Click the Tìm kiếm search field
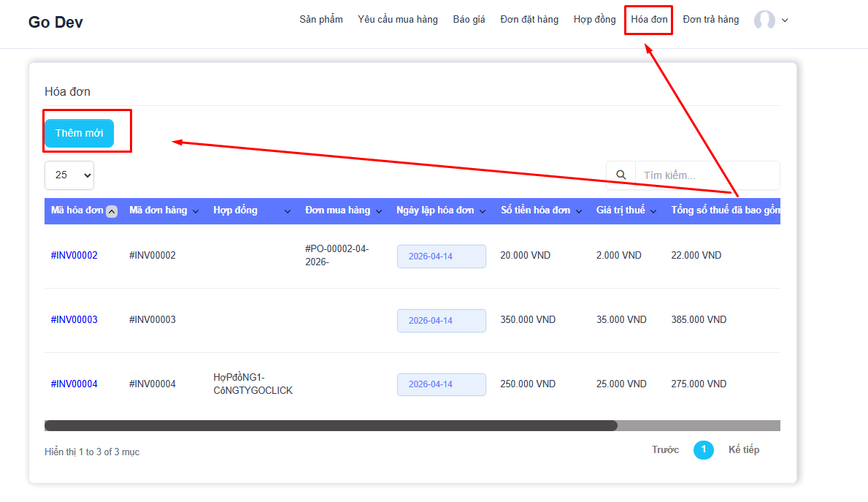Image resolution: width=868 pixels, height=502 pixels. click(706, 175)
